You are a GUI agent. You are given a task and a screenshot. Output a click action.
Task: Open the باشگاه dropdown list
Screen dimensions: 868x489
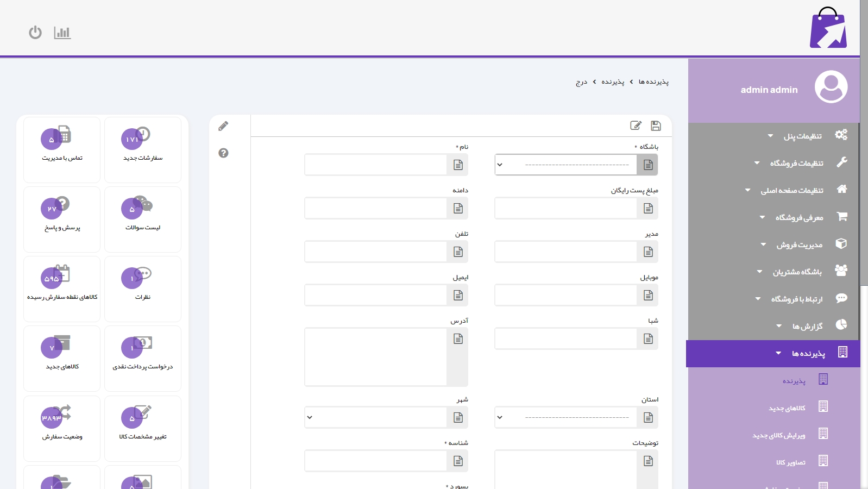pos(565,165)
